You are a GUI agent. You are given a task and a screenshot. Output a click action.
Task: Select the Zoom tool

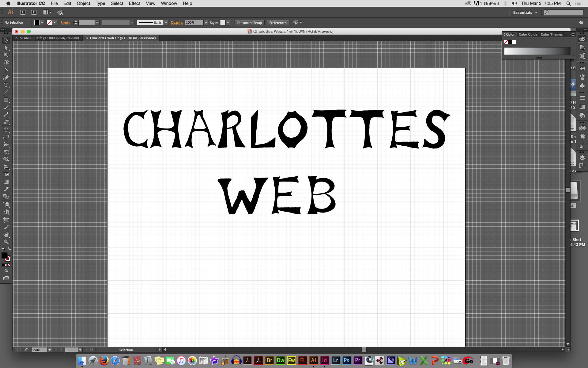(6, 242)
